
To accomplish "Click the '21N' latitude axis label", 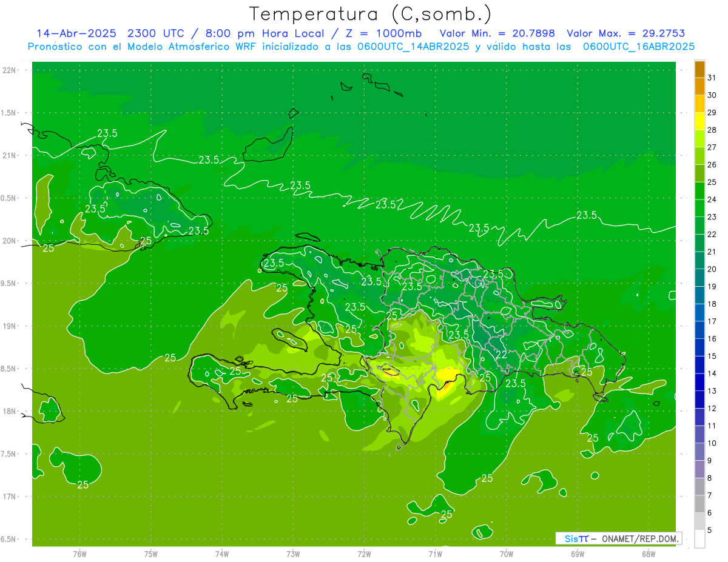I will click(9, 155).
